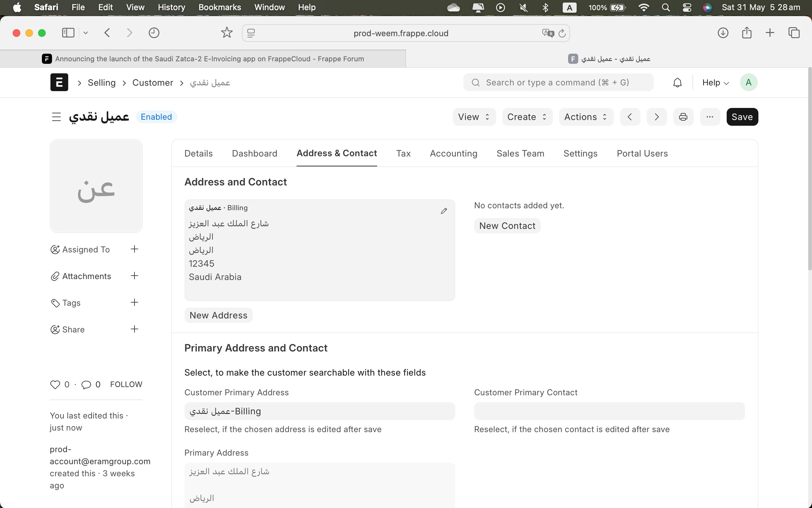Click the Safari share icon

747,33
